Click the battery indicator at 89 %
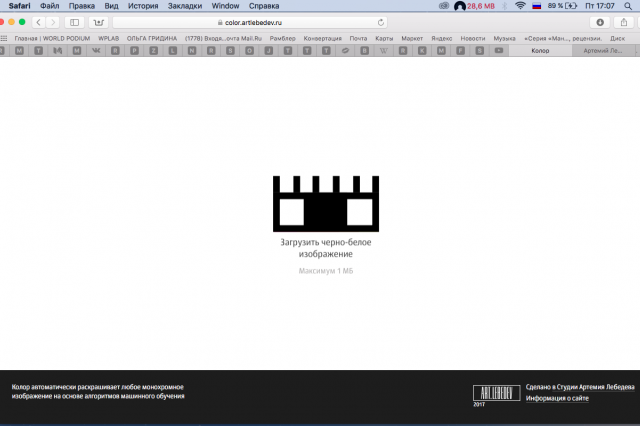The width and height of the screenshot is (640, 426). coord(562,6)
